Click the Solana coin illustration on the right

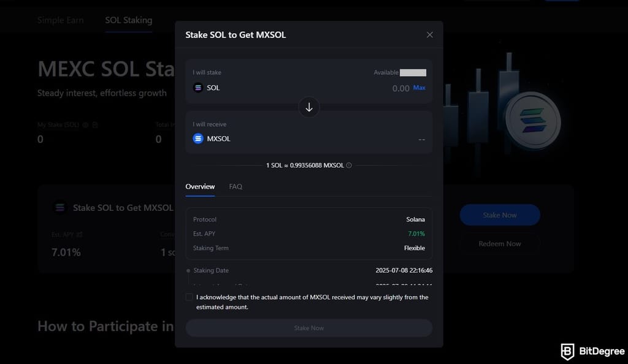click(x=533, y=120)
